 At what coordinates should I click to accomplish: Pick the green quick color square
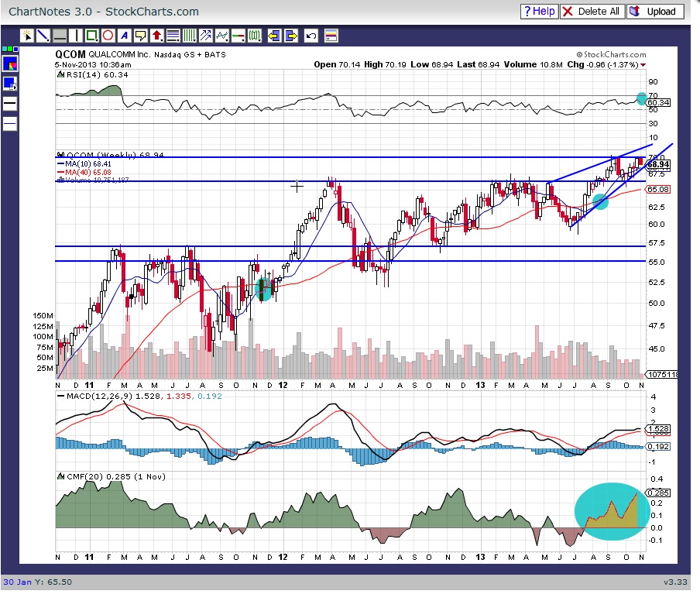pyautogui.click(x=10, y=49)
